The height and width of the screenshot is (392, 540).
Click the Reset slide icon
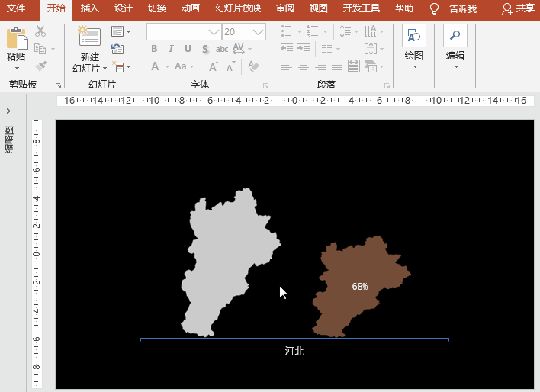tap(117, 49)
